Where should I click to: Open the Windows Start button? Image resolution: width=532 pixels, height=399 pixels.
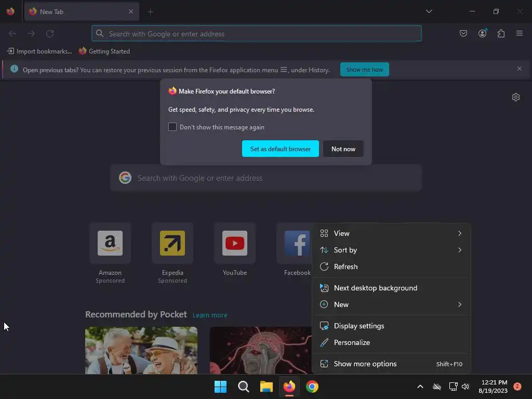coord(220,387)
